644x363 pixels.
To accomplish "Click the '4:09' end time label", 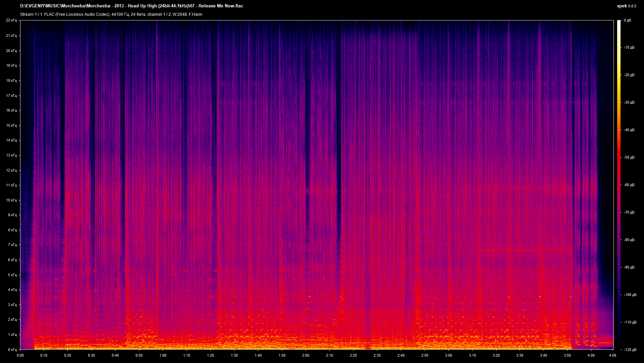I will click(612, 355).
